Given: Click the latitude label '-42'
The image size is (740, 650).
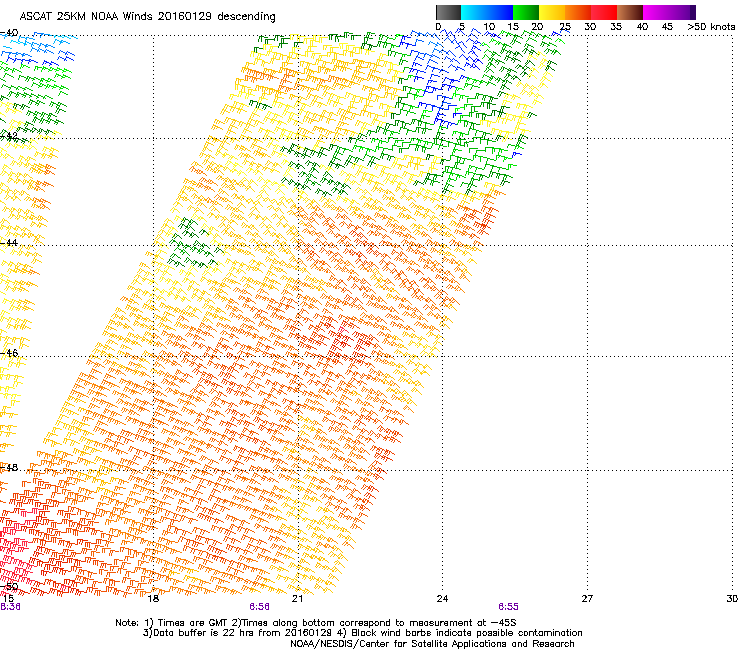Looking at the screenshot, I should pyautogui.click(x=9, y=136).
